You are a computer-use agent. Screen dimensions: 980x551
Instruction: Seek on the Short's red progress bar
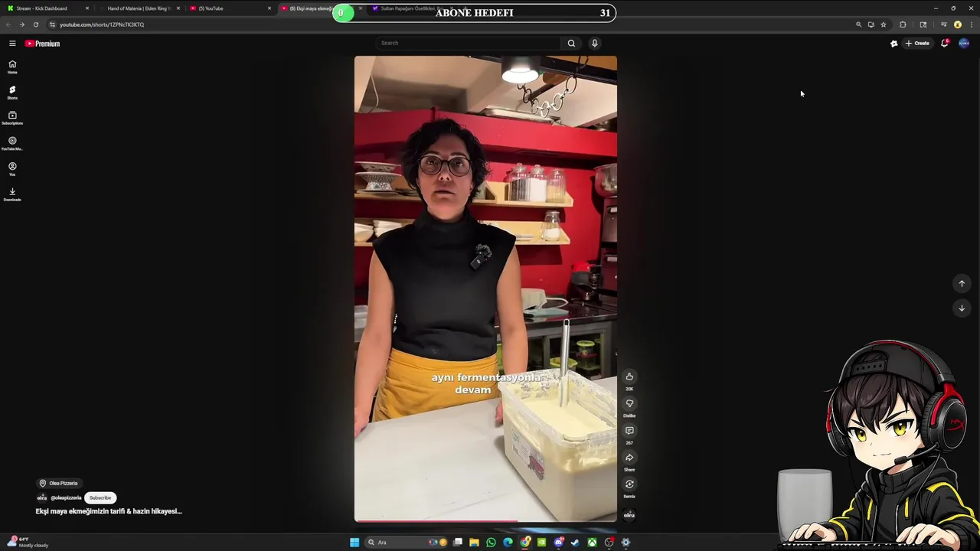(x=485, y=521)
